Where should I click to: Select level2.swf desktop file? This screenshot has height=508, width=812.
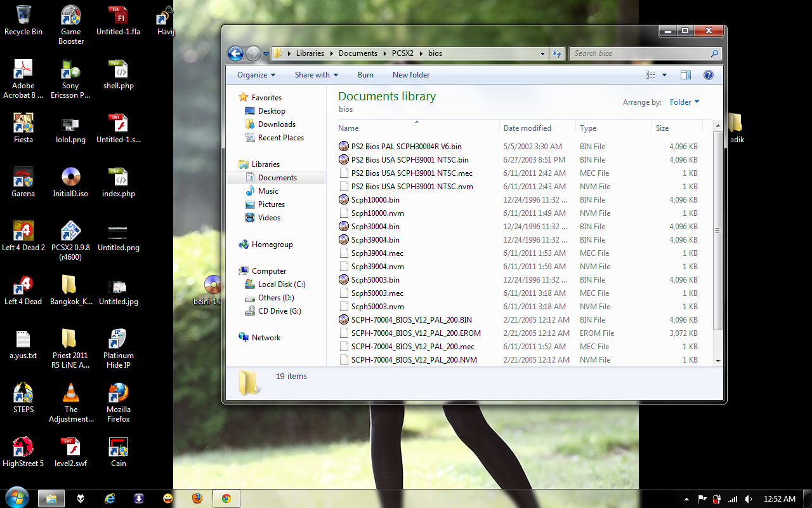tap(71, 452)
